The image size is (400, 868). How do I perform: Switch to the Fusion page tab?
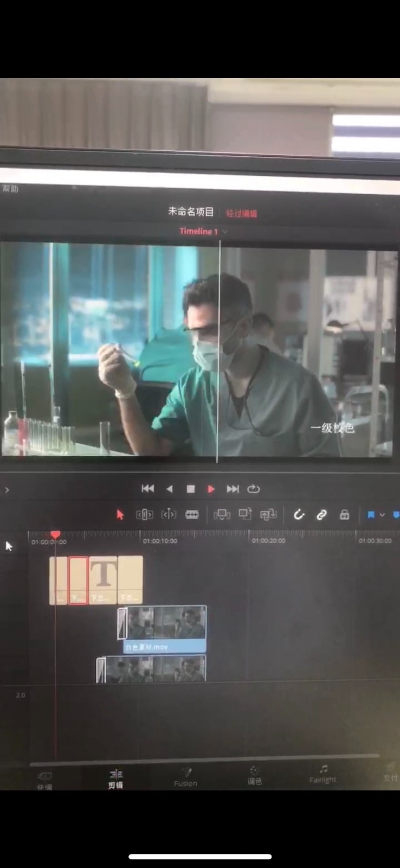185,777
